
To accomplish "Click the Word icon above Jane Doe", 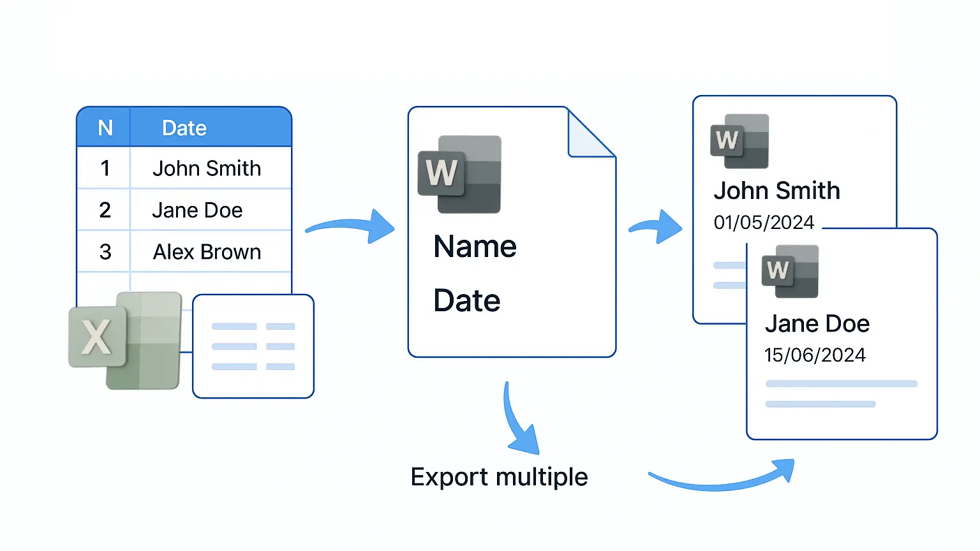I will pyautogui.click(x=790, y=271).
